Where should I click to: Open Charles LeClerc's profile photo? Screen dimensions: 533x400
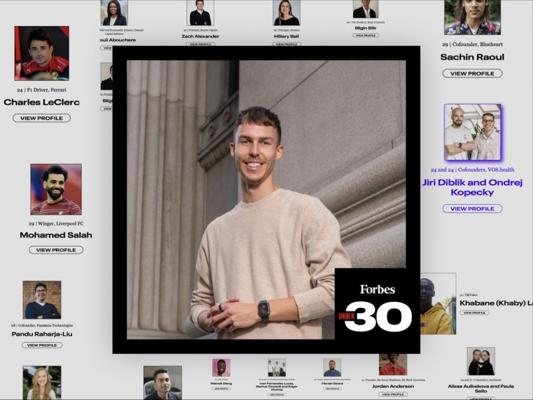click(42, 53)
